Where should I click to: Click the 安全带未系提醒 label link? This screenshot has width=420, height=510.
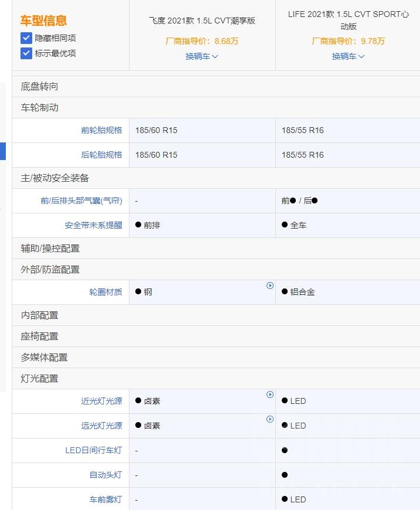[93, 225]
